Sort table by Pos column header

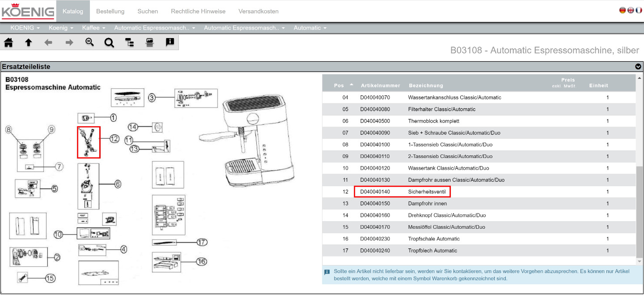(x=339, y=86)
